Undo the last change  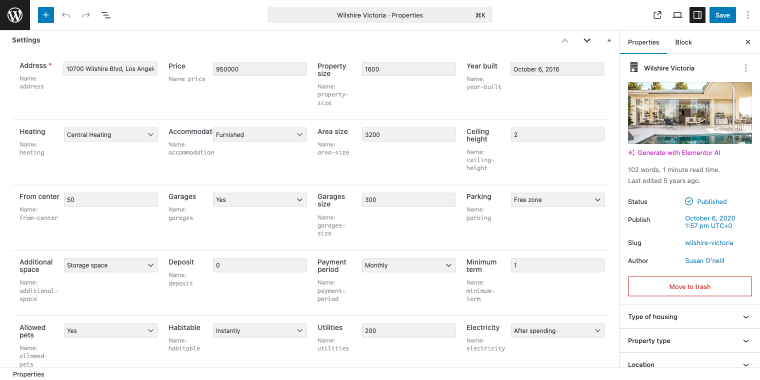pos(66,15)
